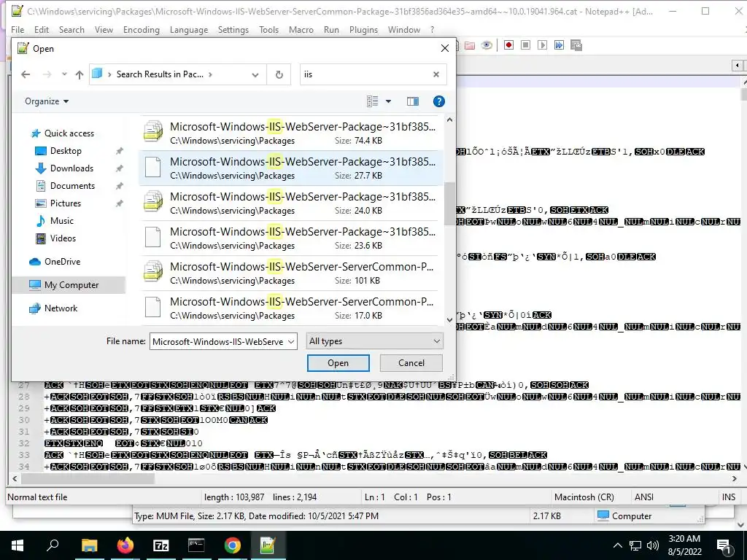Click the Stop Recording macro icon

[525, 45]
